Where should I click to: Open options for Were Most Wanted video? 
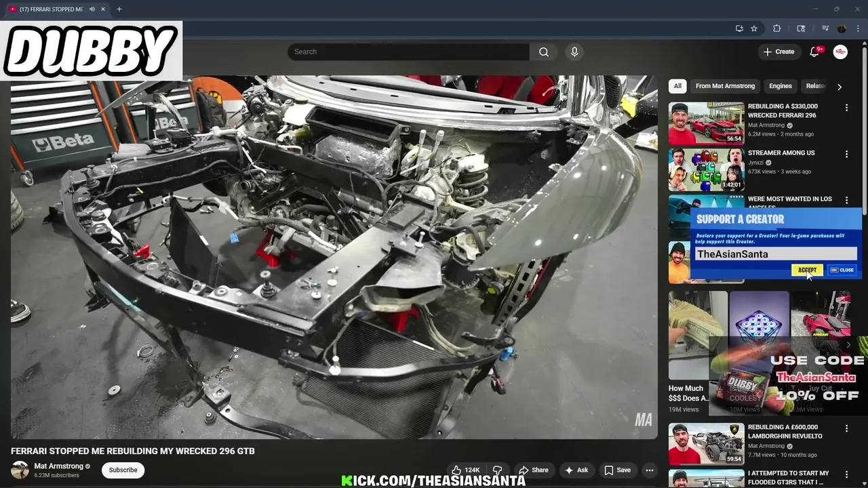[846, 201]
